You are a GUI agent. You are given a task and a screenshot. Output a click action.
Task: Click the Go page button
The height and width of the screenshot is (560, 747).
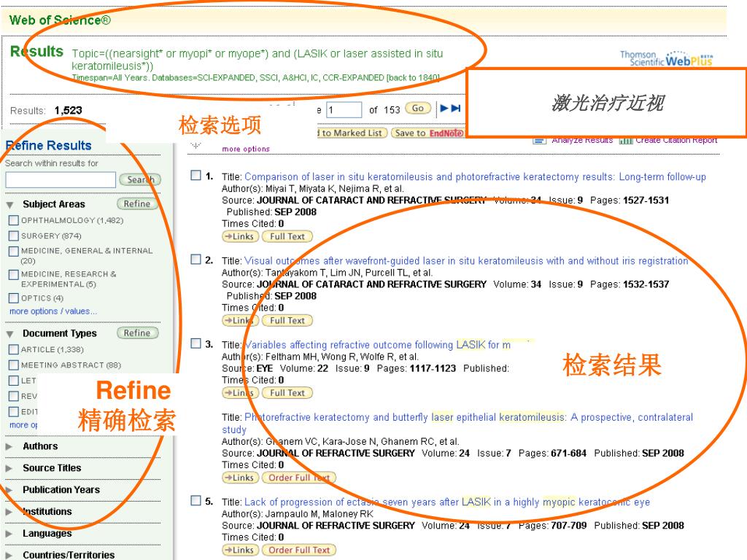[418, 108]
